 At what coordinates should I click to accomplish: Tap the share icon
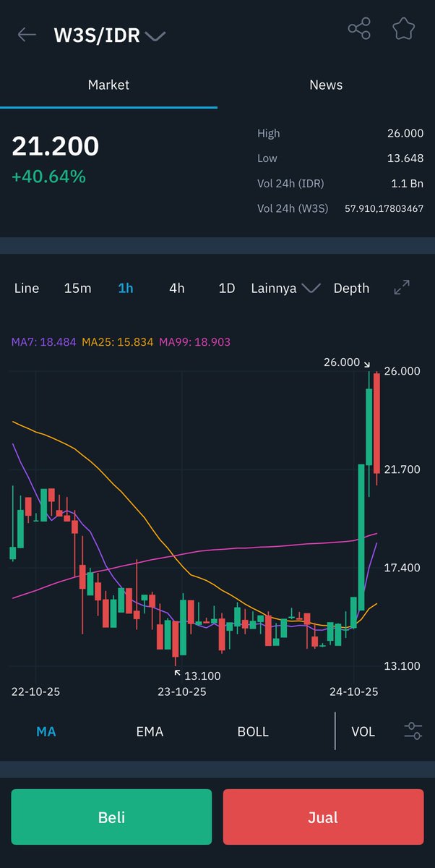(359, 29)
